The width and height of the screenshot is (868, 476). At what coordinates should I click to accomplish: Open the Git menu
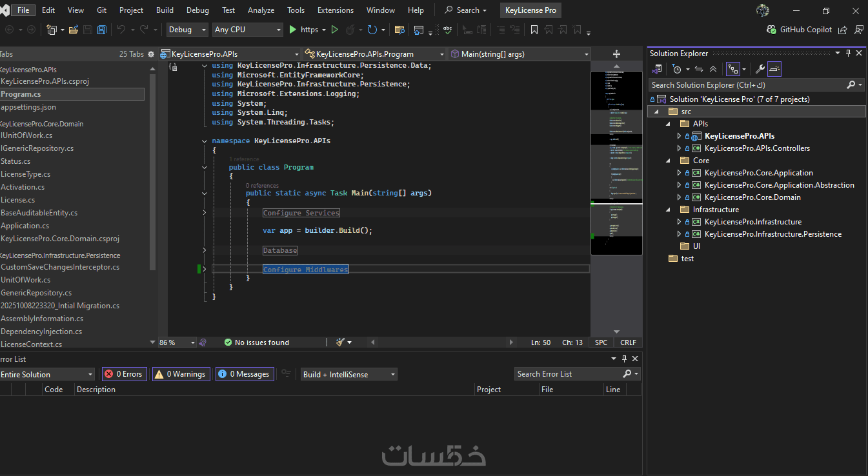click(x=102, y=10)
